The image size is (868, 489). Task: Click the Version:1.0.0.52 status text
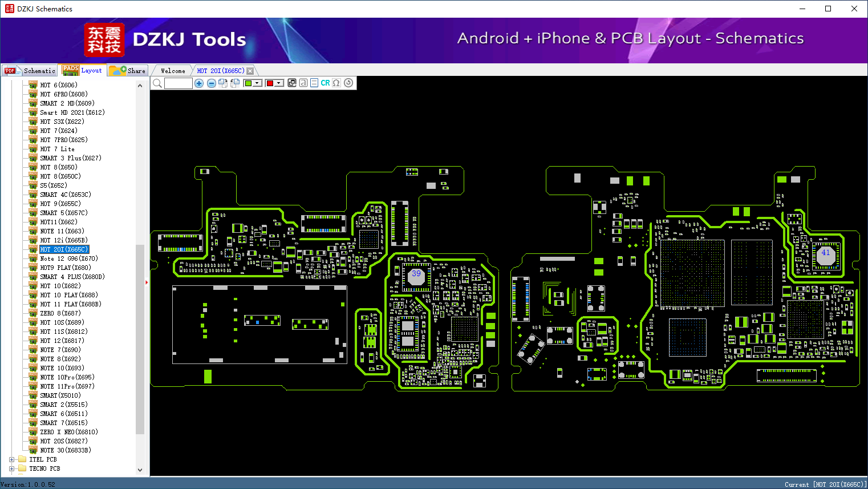(28, 484)
